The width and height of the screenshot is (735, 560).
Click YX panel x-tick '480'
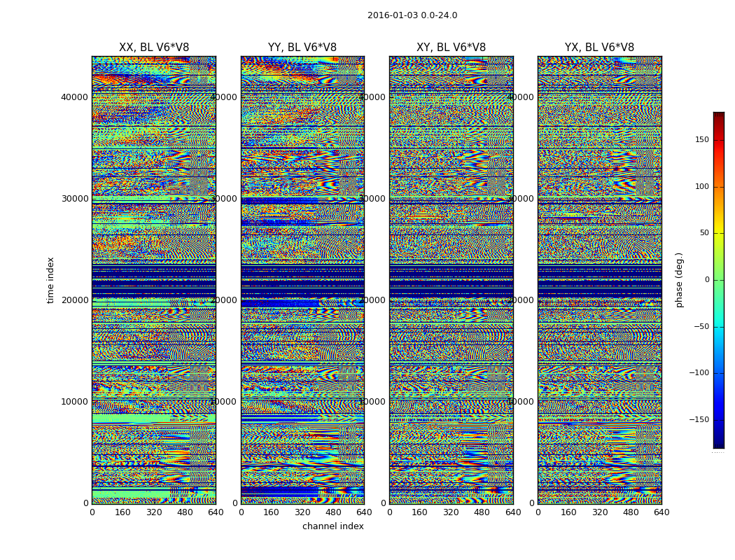pos(631,512)
